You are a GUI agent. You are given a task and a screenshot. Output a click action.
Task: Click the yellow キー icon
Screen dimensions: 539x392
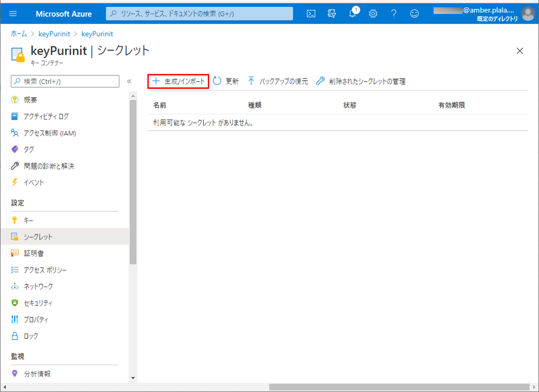pos(14,220)
